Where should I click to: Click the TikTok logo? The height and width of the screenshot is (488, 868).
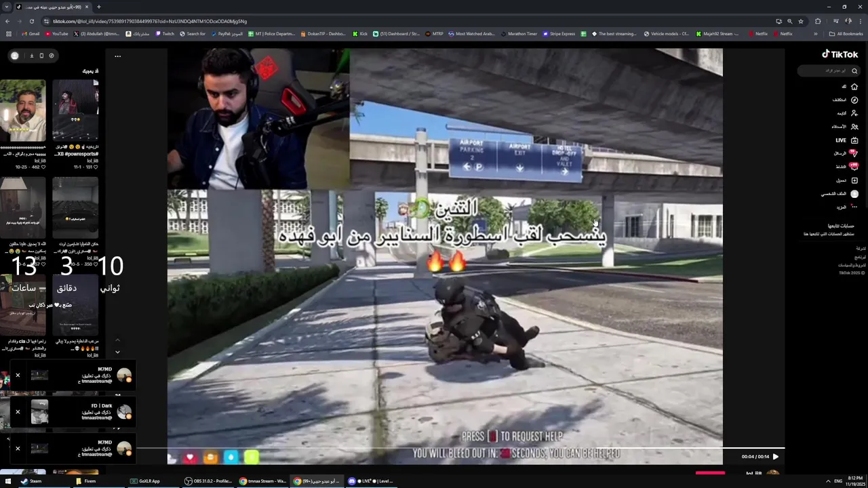(840, 54)
